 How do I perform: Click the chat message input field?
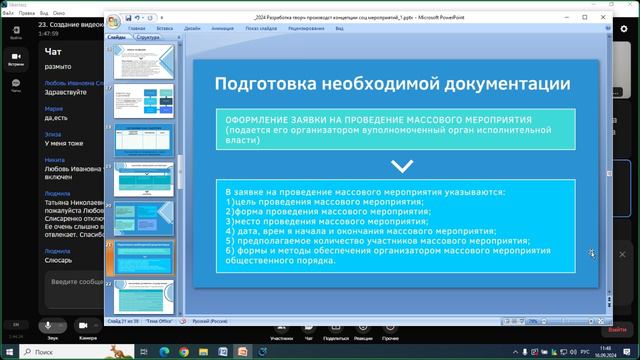pyautogui.click(x=74, y=291)
